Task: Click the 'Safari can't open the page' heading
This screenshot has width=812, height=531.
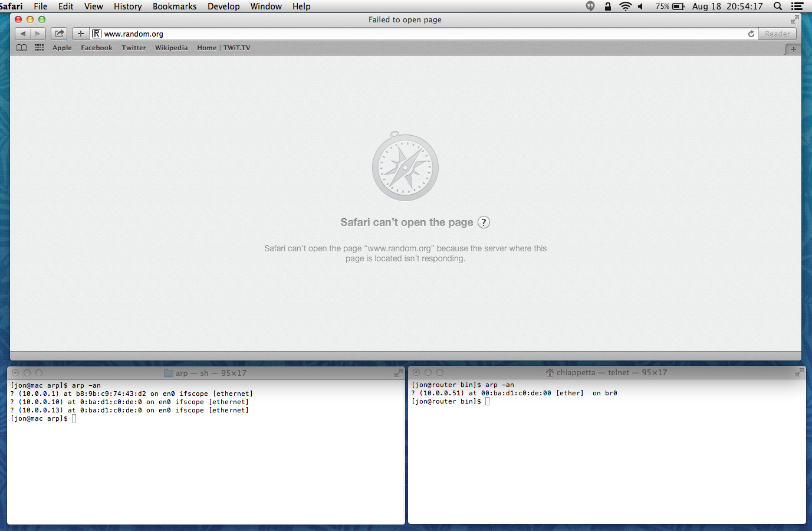Action: [406, 222]
